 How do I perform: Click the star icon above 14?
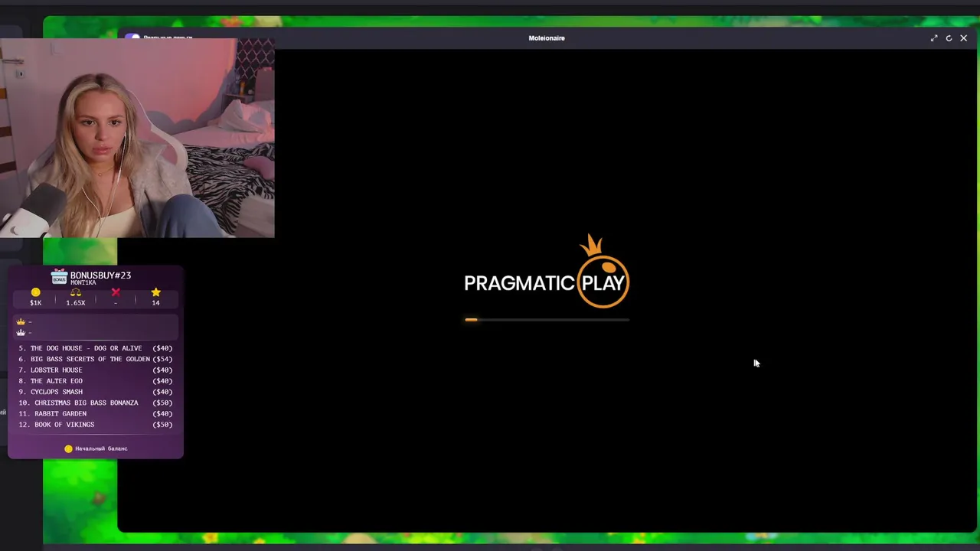[155, 292]
